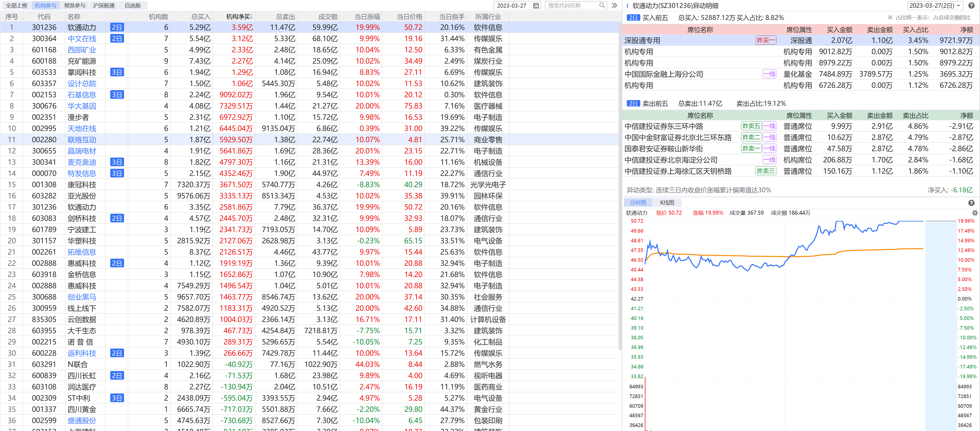Open stock link 创业黑马
980x431 pixels.
(82, 297)
